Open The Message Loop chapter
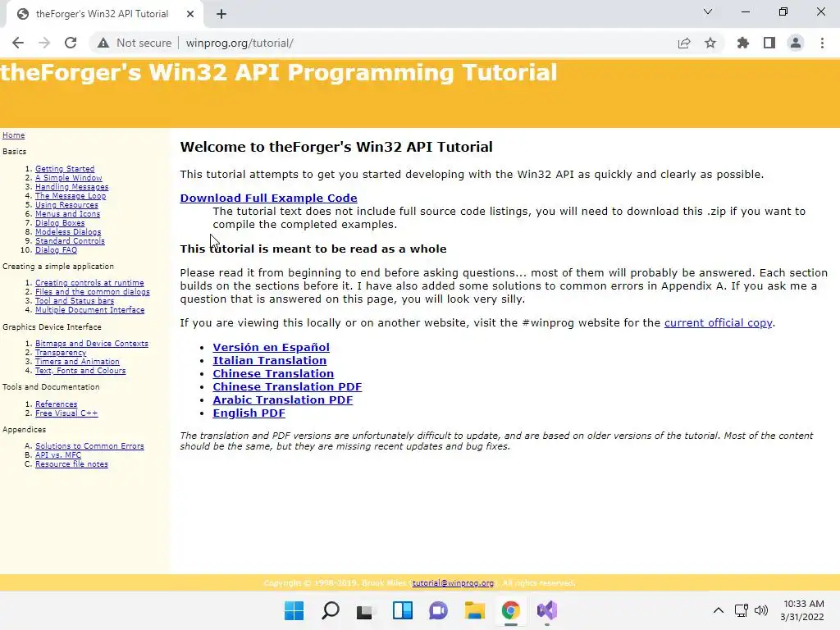The height and width of the screenshot is (630, 840). coord(71,196)
